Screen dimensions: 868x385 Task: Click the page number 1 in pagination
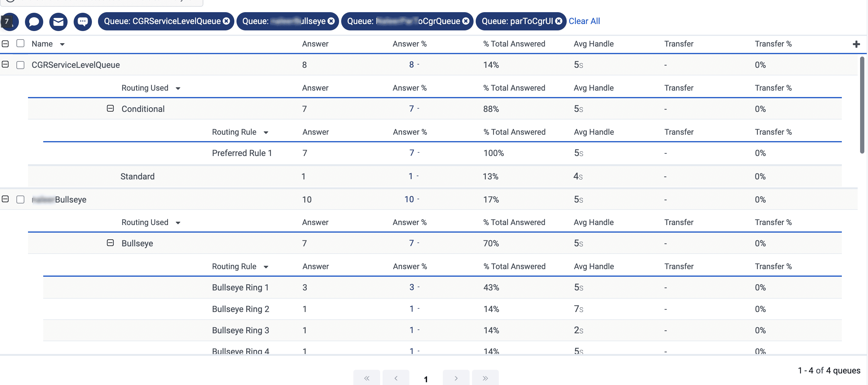coord(426,379)
